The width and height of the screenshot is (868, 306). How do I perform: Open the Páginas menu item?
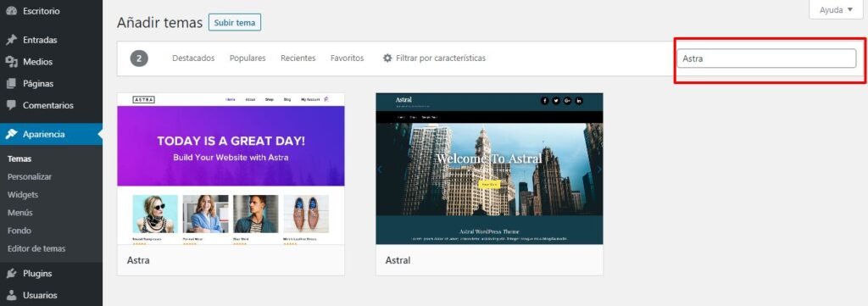(x=51, y=84)
